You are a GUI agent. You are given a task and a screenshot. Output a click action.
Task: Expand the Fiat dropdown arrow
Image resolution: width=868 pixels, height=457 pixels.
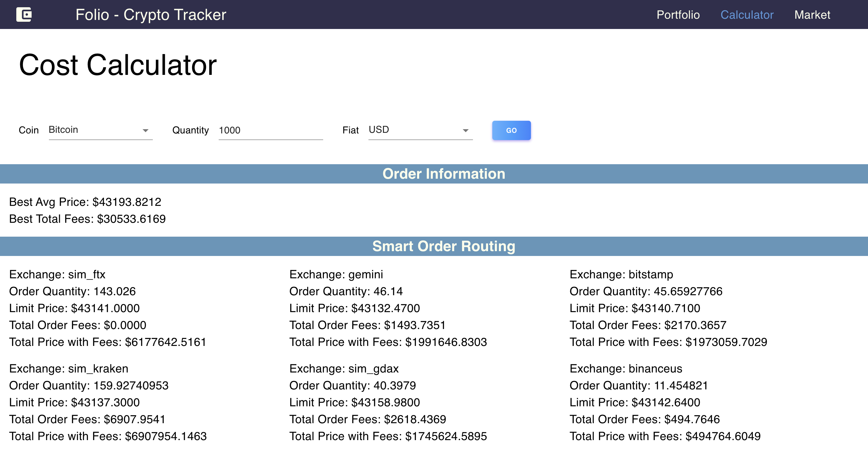(x=465, y=131)
